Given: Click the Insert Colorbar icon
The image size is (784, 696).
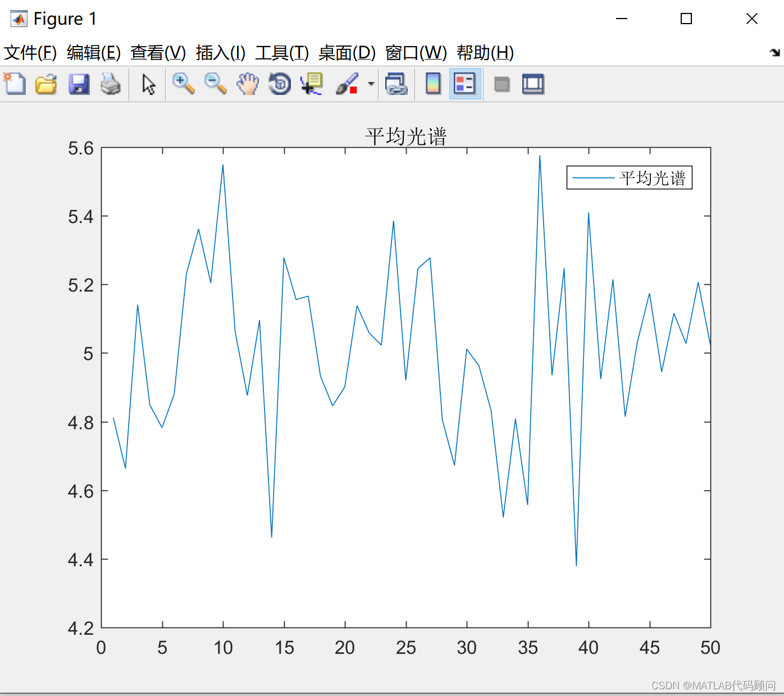Looking at the screenshot, I should tap(432, 84).
